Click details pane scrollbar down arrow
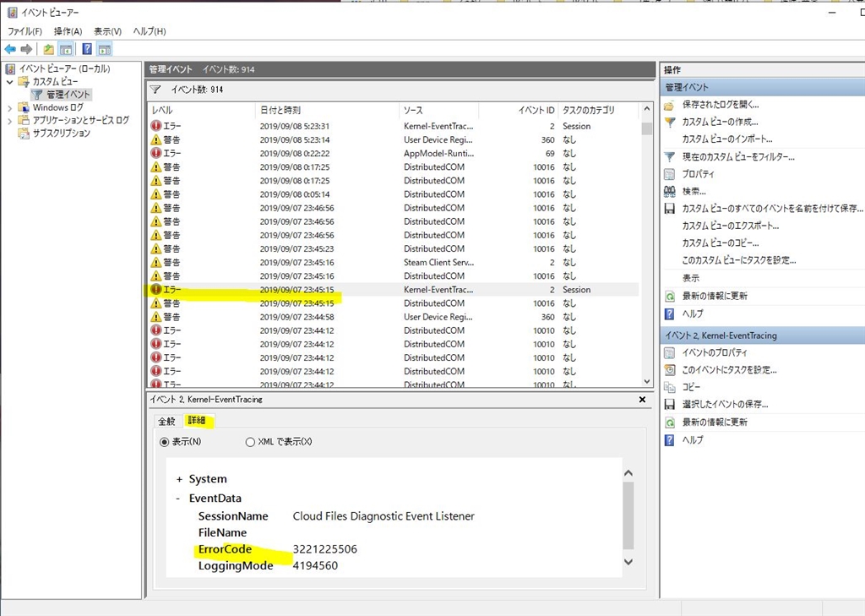 (x=628, y=561)
